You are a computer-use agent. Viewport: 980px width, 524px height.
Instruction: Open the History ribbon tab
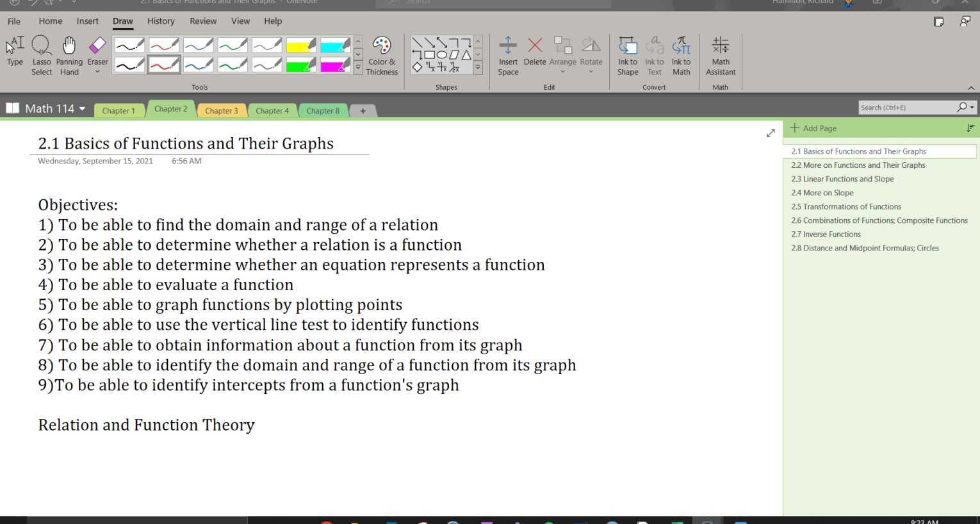[x=161, y=20]
